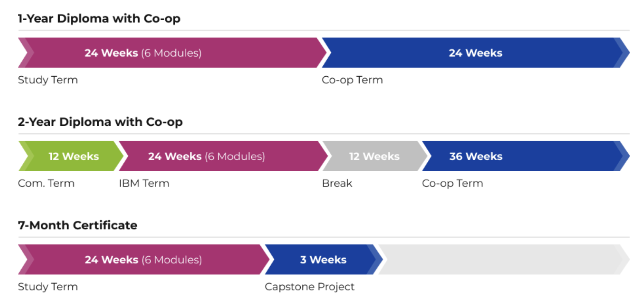The height and width of the screenshot is (297, 644).
Task: Select the magenta 24 Weeks Study Term bar under 1-Year Diploma
Action: pyautogui.click(x=172, y=53)
